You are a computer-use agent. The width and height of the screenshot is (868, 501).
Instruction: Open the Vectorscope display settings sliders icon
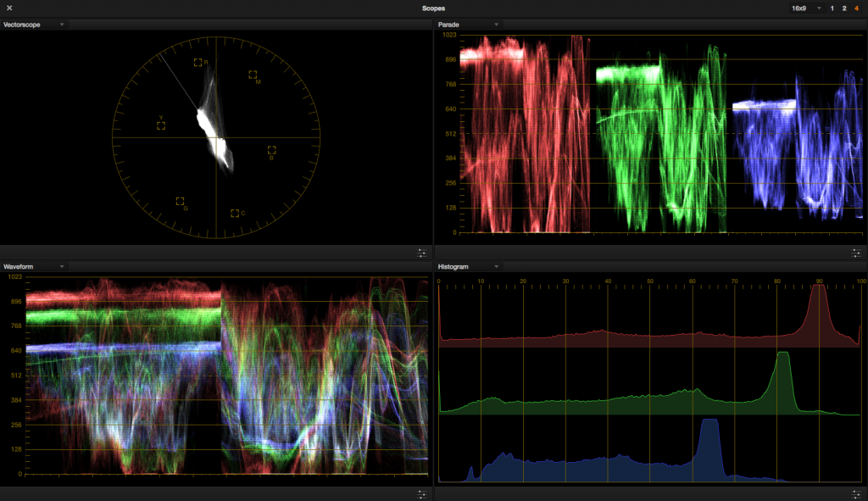point(421,252)
